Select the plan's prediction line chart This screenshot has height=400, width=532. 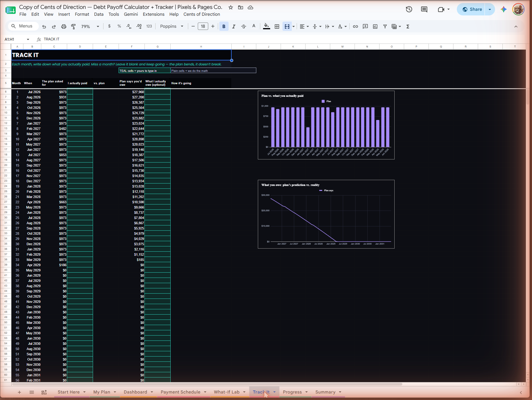coord(326,214)
